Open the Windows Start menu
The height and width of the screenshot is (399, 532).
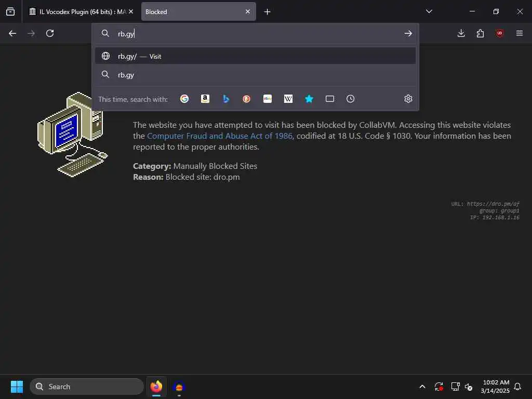pyautogui.click(x=17, y=387)
